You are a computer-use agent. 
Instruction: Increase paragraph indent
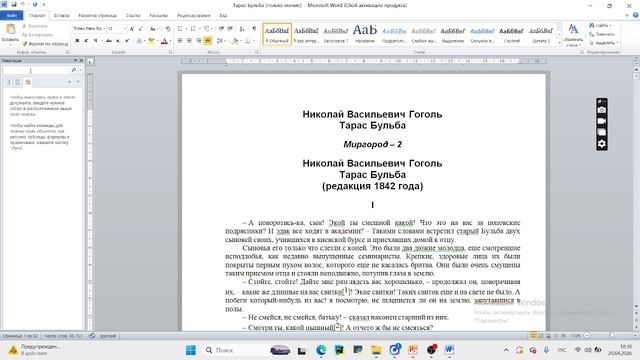[230, 29]
